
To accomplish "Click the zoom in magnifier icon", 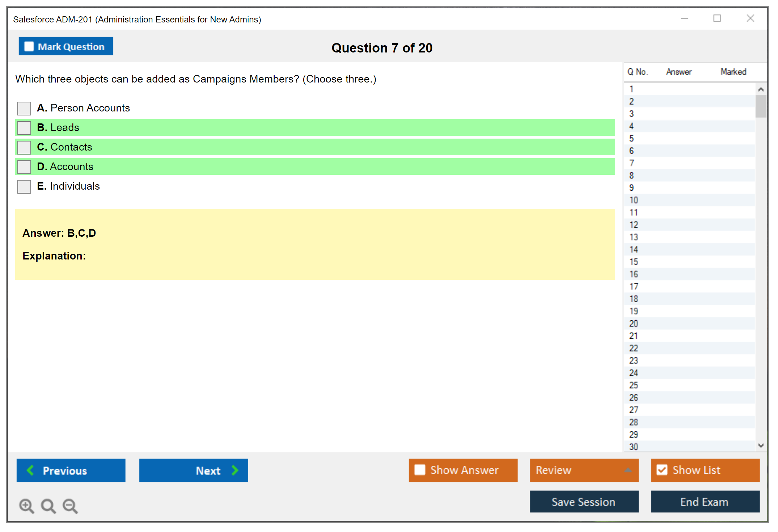I will (26, 506).
